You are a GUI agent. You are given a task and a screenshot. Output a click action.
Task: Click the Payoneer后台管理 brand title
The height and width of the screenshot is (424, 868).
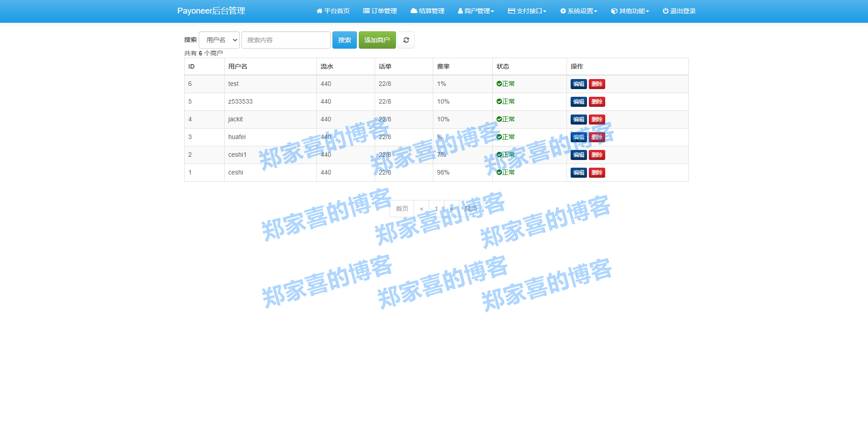pos(211,11)
